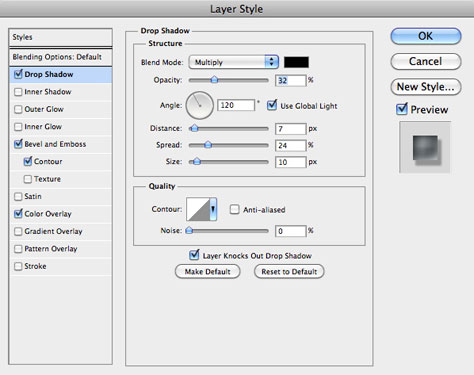The image size is (474, 375).
Task: Click the Contour curve thumbnail
Action: point(198,209)
